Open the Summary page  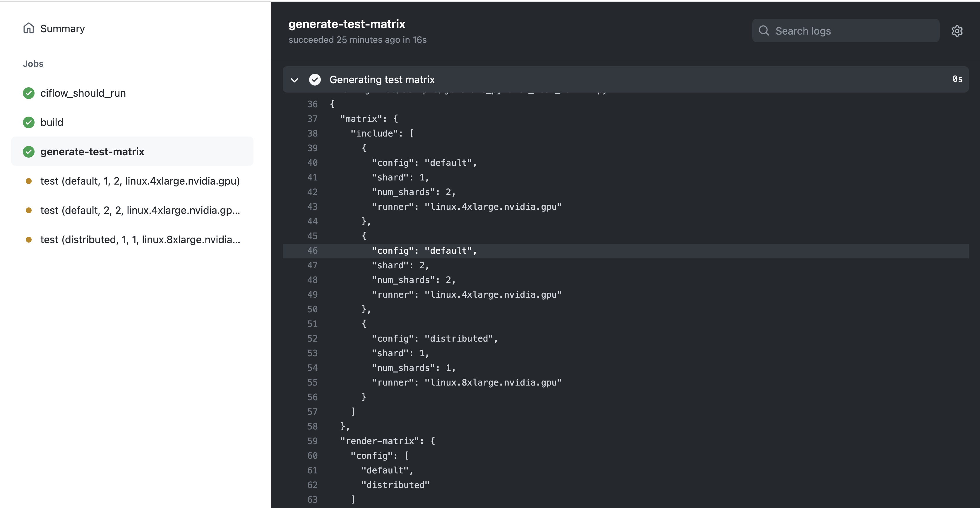tap(62, 28)
